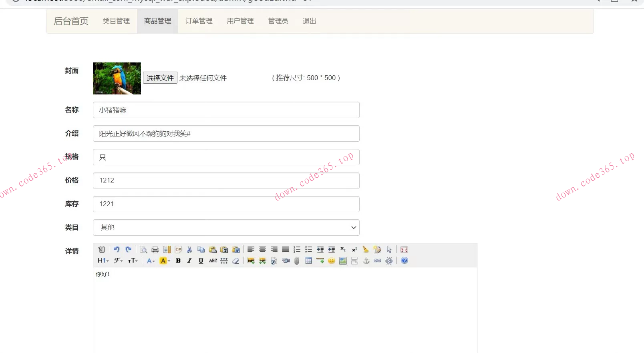Open 订单管理 menu item
644x353 pixels.
point(199,21)
